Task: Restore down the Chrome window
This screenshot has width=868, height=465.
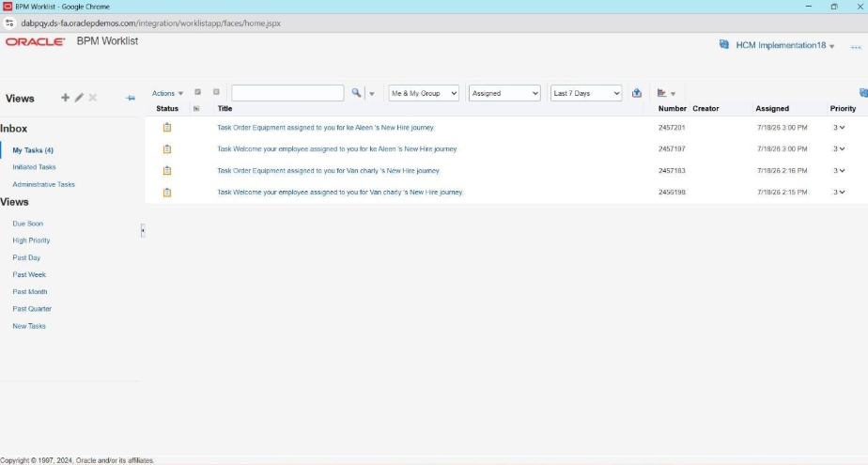Action: (x=834, y=7)
